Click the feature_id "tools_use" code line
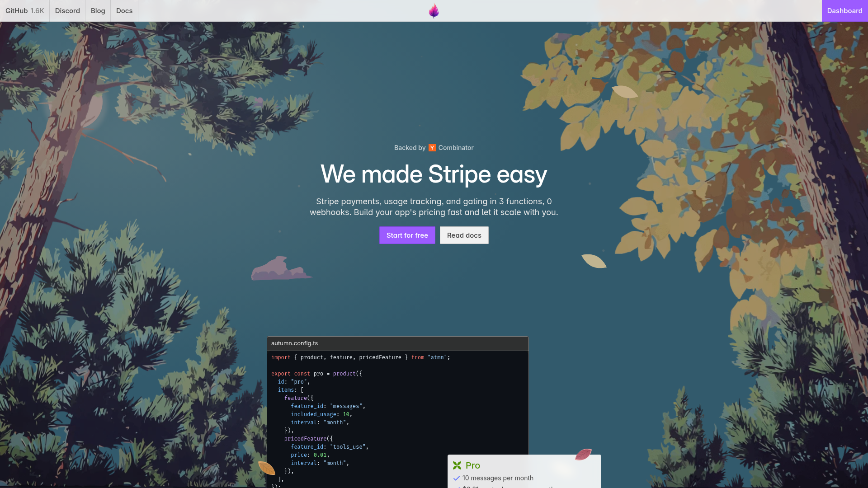This screenshot has width=868, height=488. pyautogui.click(x=330, y=447)
